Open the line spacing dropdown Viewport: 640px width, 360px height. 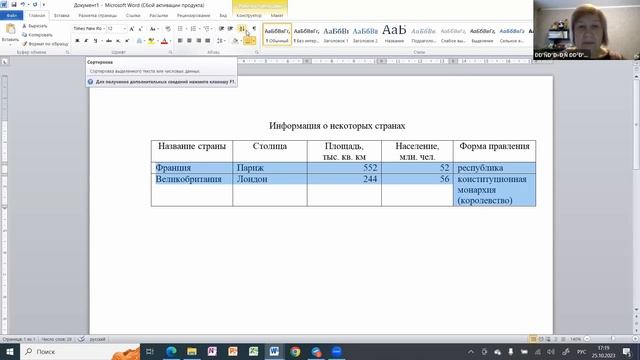(221, 40)
